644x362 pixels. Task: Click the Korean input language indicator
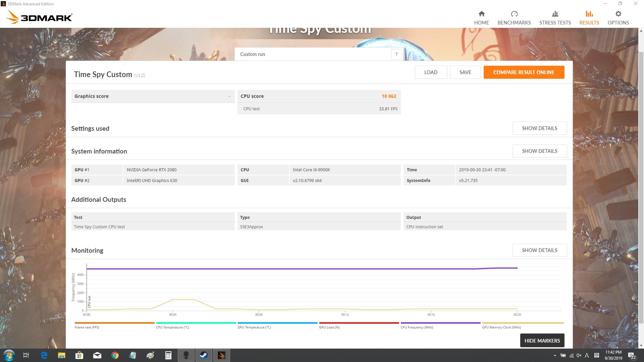597,355
